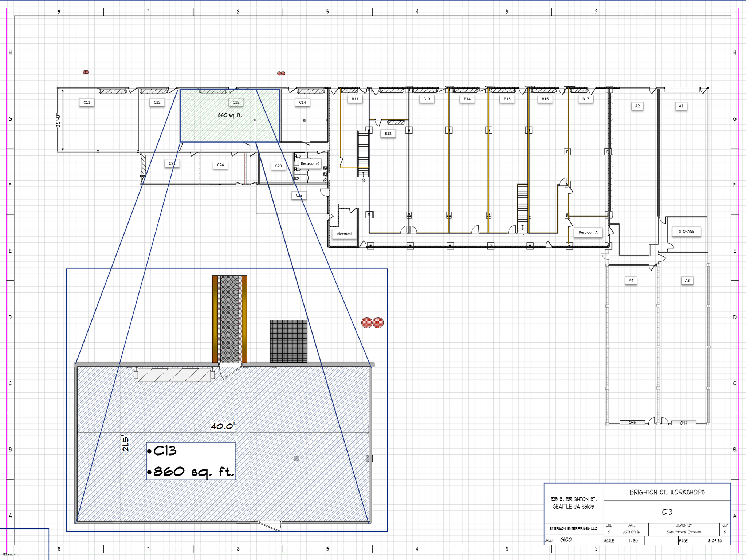Click the C14 room label
This screenshot has height=560, width=746.
[x=302, y=102]
